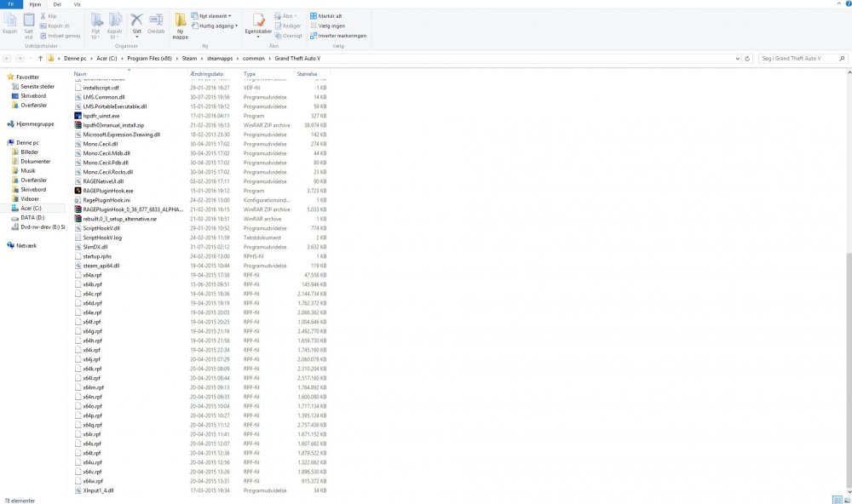This screenshot has height=504, width=852.
Task: Select the Acer (C:) drive in the sidebar
Action: click(x=31, y=208)
